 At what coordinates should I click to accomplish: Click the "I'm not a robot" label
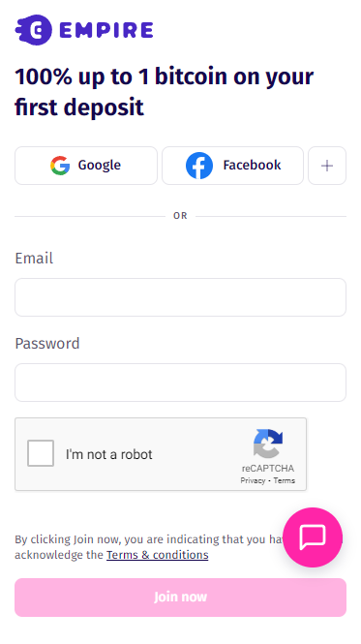[108, 454]
